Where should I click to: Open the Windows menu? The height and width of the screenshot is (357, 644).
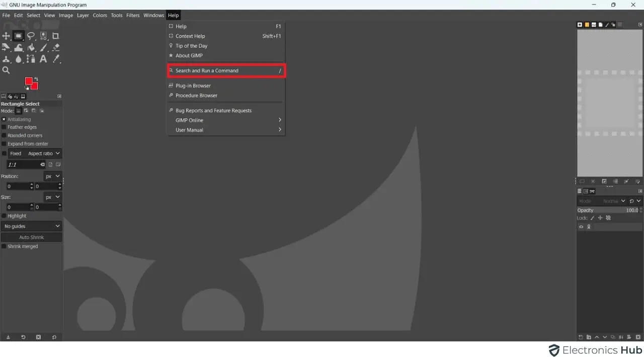153,15
